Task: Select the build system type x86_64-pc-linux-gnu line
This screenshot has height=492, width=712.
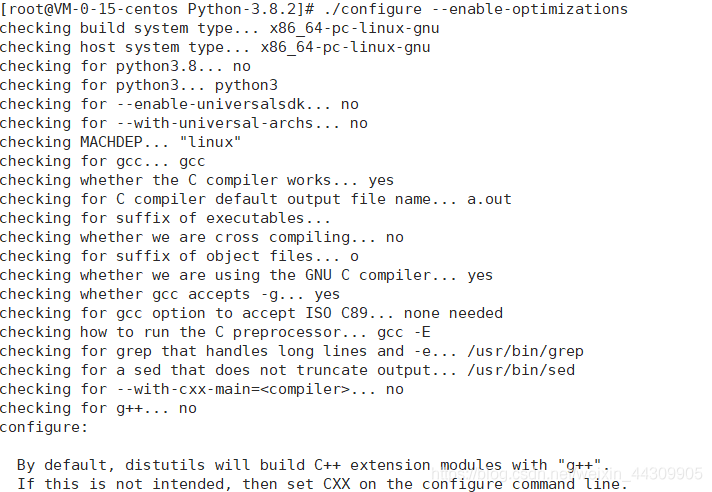Action: pyautogui.click(x=220, y=29)
